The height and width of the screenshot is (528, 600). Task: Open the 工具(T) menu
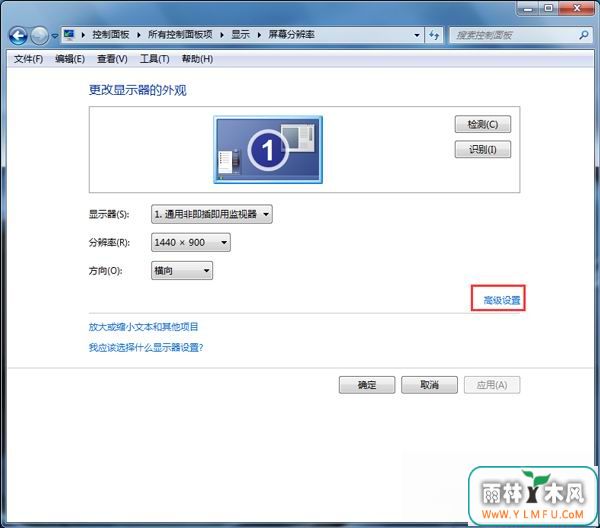click(155, 59)
